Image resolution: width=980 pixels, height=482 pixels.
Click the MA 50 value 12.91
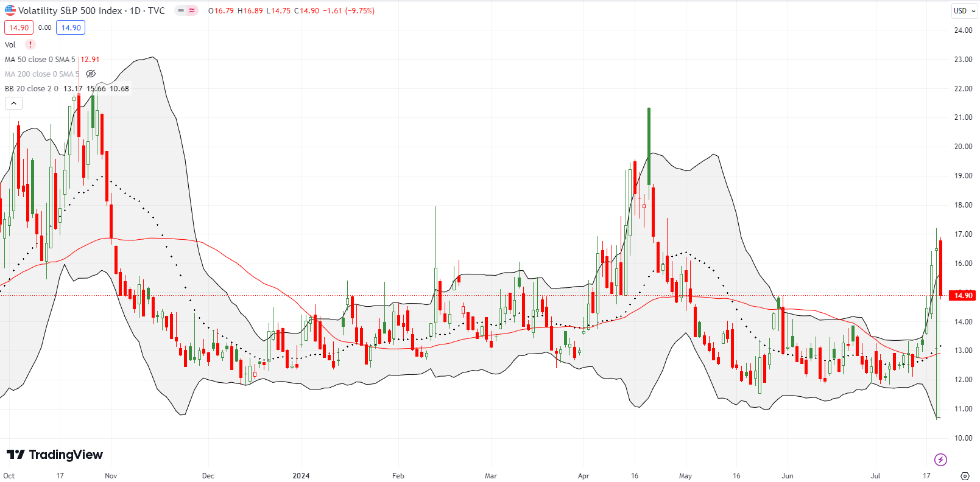90,59
